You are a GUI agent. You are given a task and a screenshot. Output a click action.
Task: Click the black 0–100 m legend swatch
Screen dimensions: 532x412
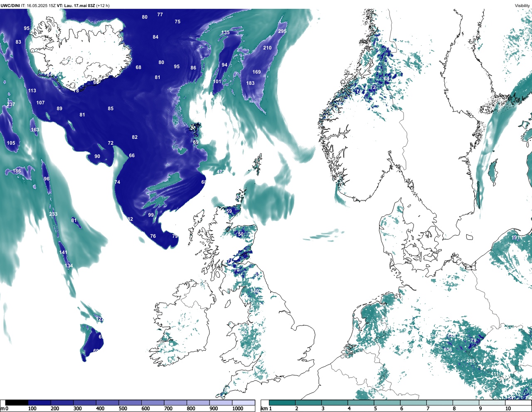(x=17, y=402)
